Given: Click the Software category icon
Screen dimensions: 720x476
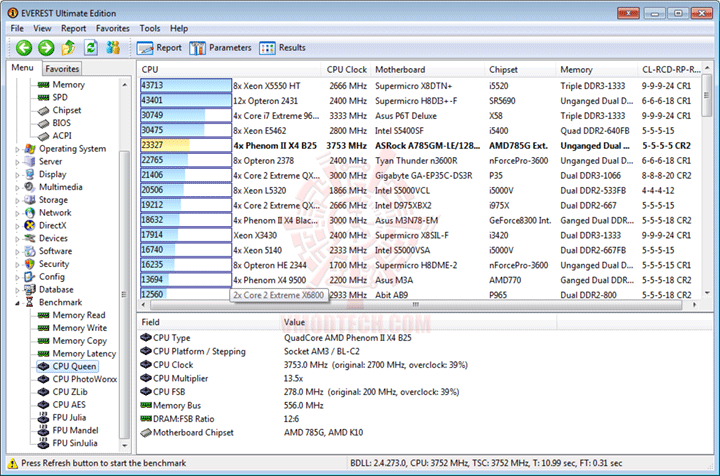Looking at the screenshot, I should (30, 251).
